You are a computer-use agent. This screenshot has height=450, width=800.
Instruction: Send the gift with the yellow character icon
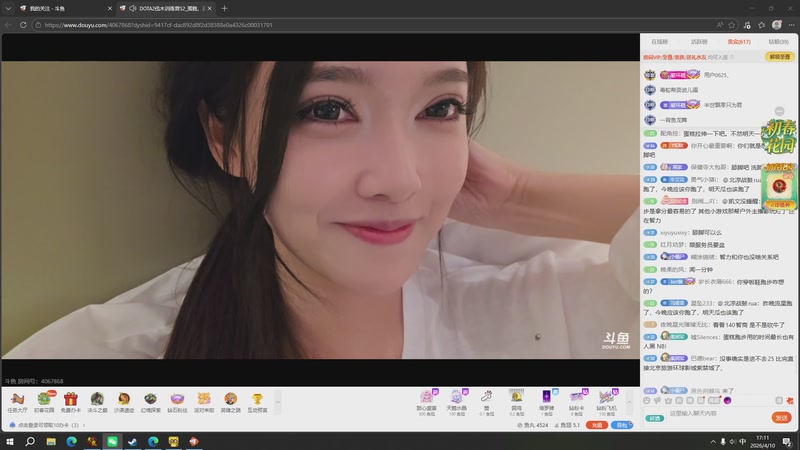pyautogui.click(x=516, y=403)
